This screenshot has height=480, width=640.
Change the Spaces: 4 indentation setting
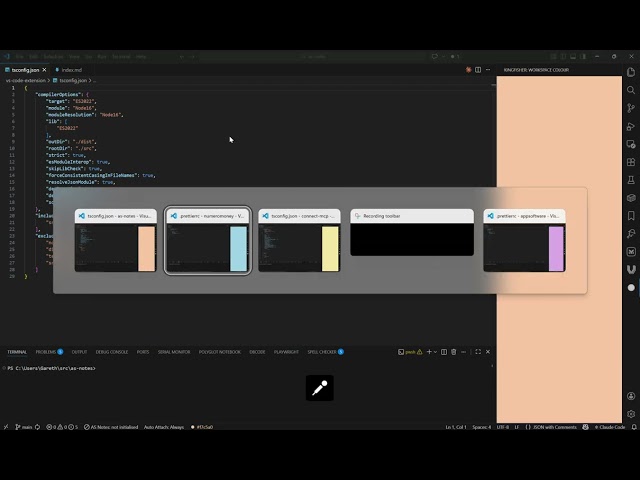point(482,427)
